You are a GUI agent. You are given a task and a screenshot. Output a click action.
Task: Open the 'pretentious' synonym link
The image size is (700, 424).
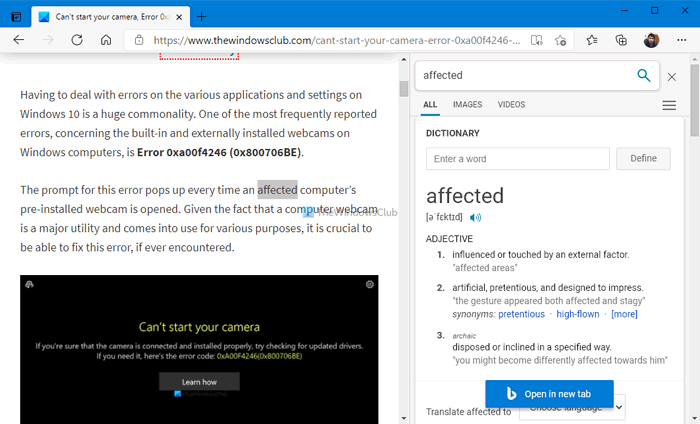point(521,314)
